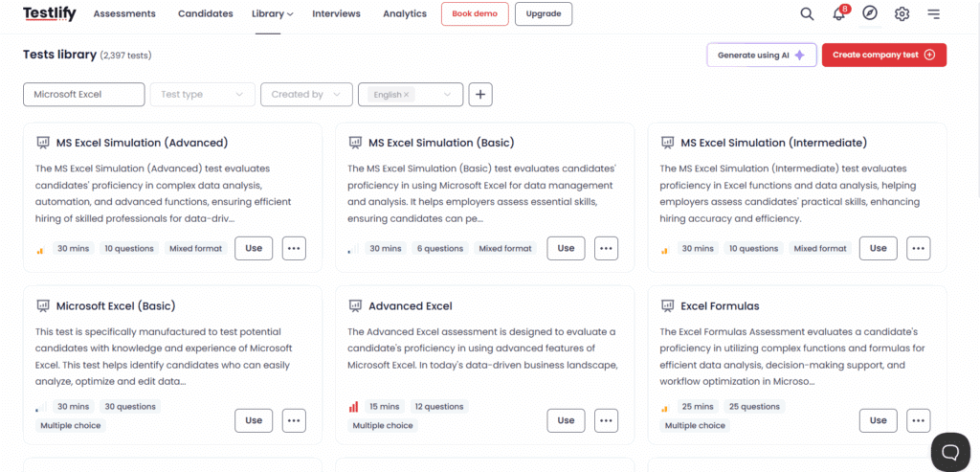Open the search magnifier icon

tap(807, 13)
